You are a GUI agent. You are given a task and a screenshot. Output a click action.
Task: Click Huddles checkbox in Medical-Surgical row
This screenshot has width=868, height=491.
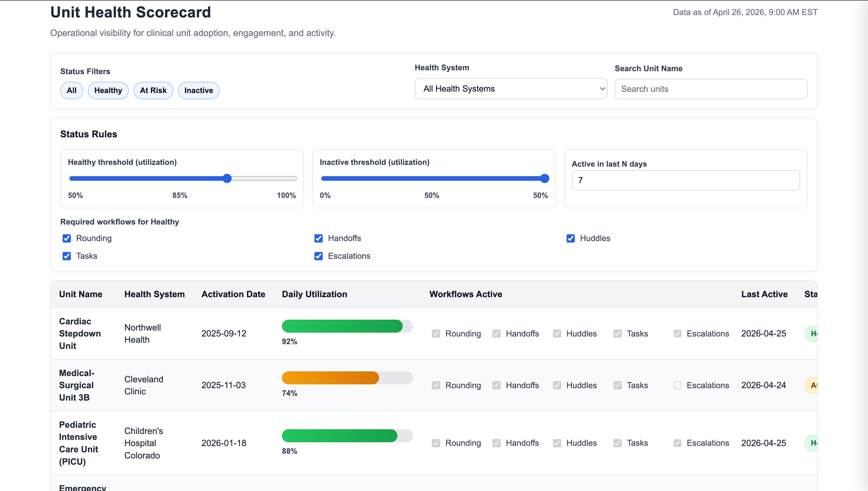coord(557,385)
